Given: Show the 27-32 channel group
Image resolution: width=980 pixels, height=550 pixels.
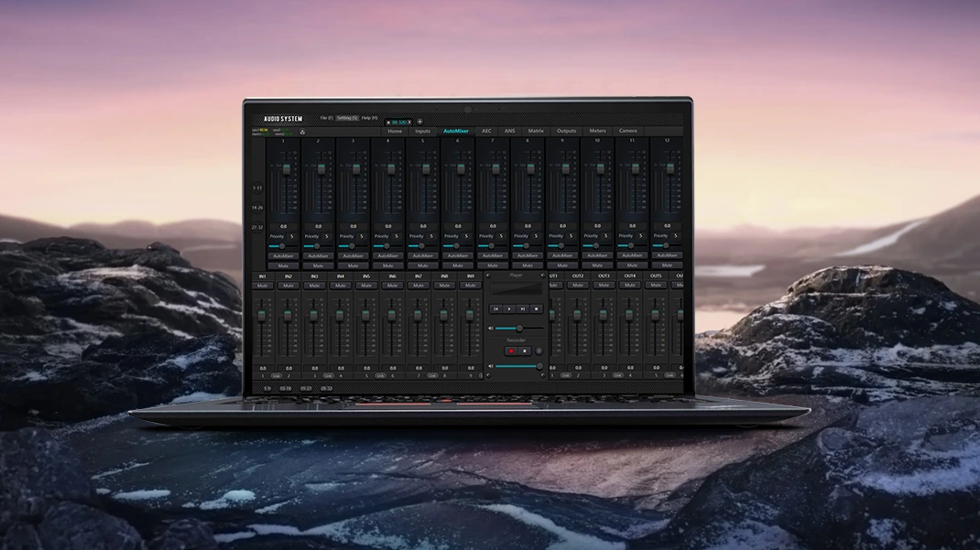Looking at the screenshot, I should [257, 227].
